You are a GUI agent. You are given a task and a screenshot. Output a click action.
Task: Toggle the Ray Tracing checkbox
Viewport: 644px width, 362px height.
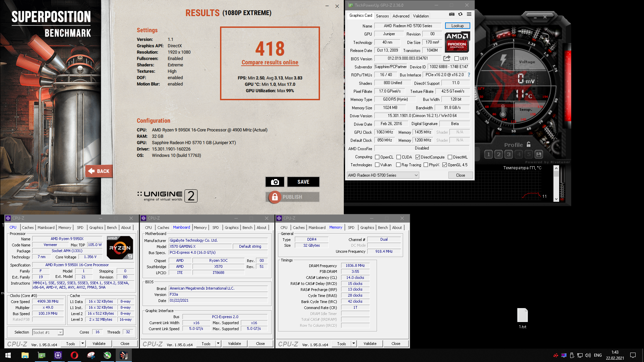click(398, 165)
